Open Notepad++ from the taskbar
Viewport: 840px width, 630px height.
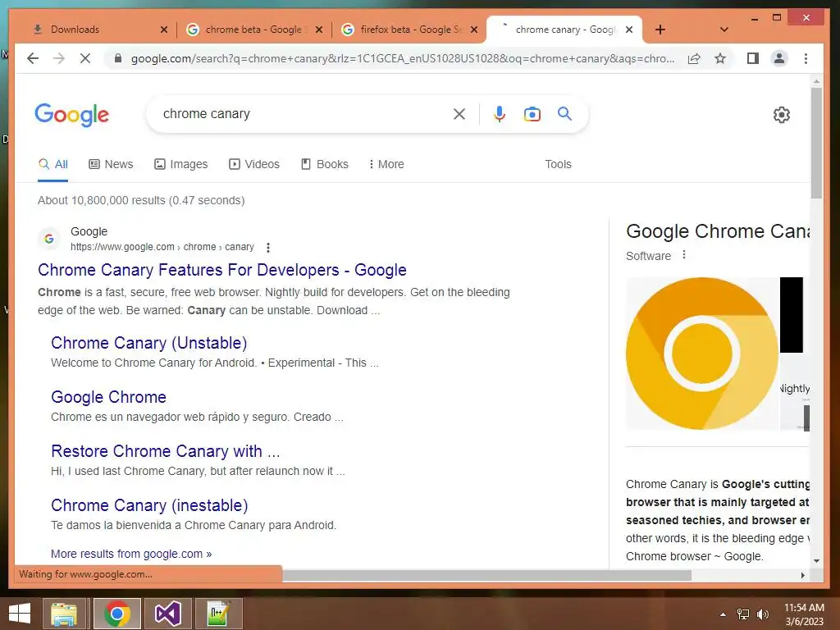tap(218, 614)
